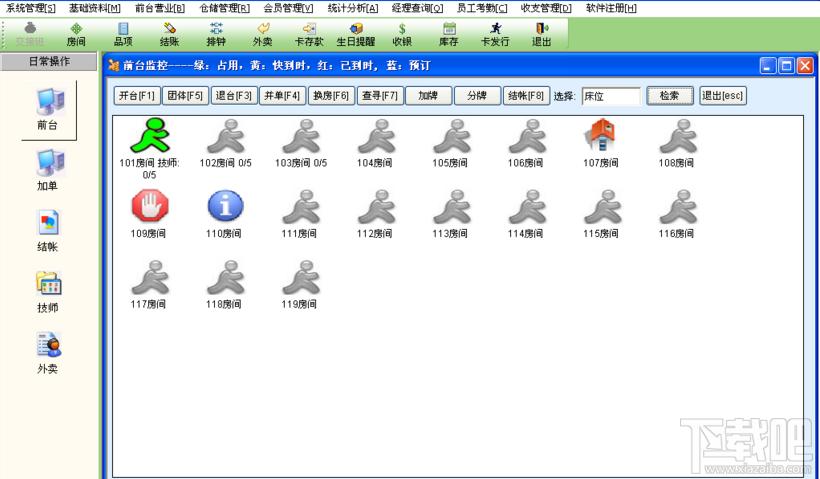Click the 团体[F5] button
Screen dimensions: 820x479
[x=185, y=96]
